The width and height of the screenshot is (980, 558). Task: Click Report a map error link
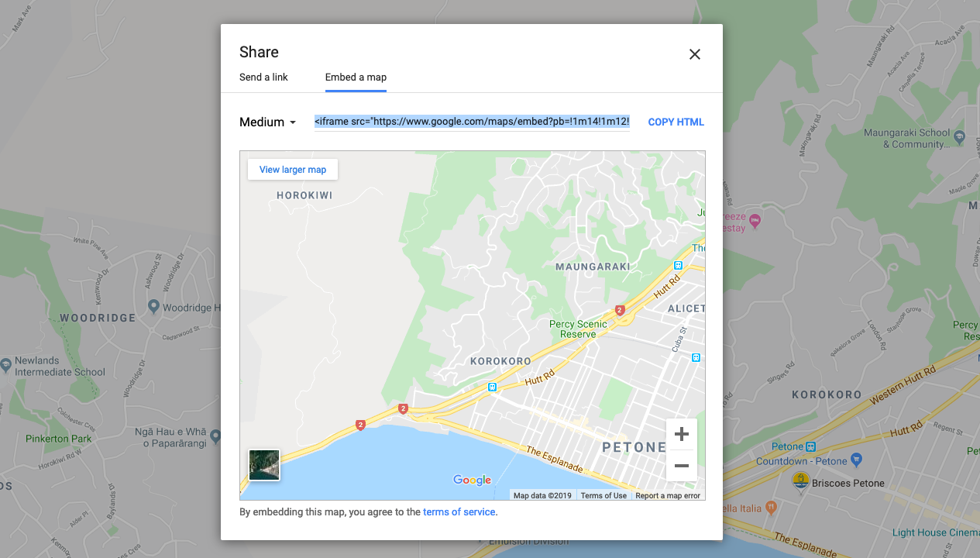click(668, 496)
